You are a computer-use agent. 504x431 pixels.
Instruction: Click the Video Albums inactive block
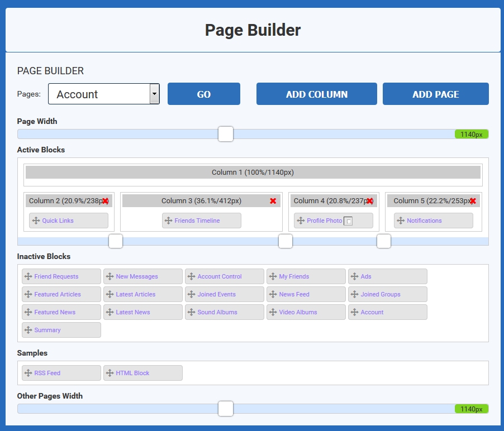pos(306,312)
